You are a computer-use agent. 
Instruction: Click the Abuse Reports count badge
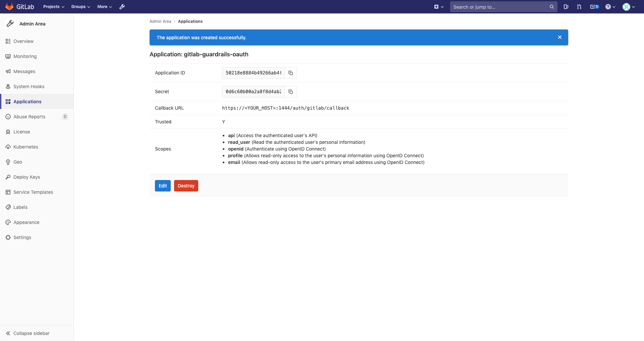pos(65,117)
